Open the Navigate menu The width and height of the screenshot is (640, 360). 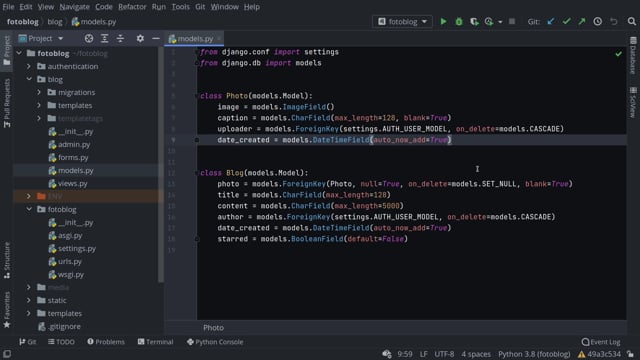[74, 7]
